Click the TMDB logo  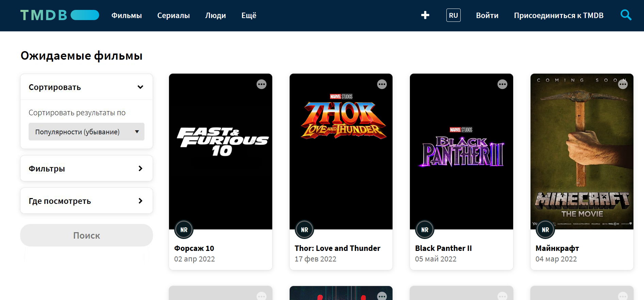point(60,15)
